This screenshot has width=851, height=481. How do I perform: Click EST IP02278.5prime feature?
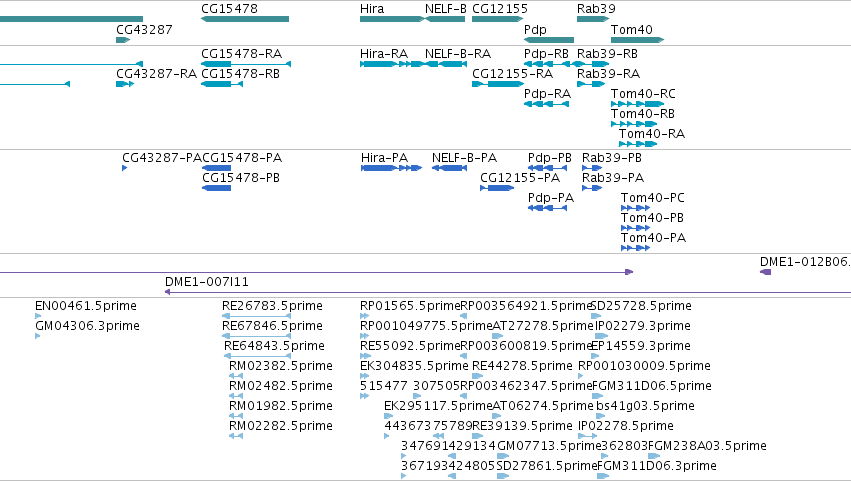click(x=588, y=437)
